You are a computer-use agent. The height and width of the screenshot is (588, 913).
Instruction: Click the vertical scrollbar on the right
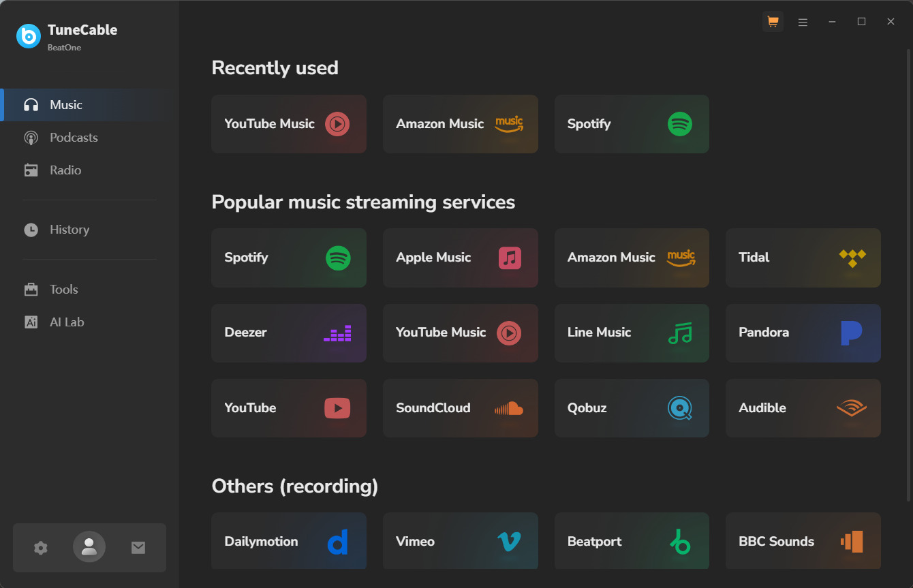click(x=909, y=273)
